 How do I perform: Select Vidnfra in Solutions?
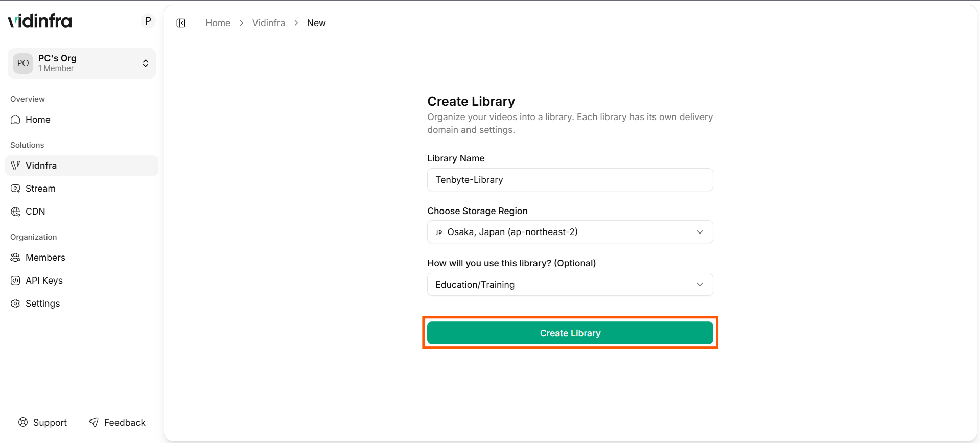82,166
